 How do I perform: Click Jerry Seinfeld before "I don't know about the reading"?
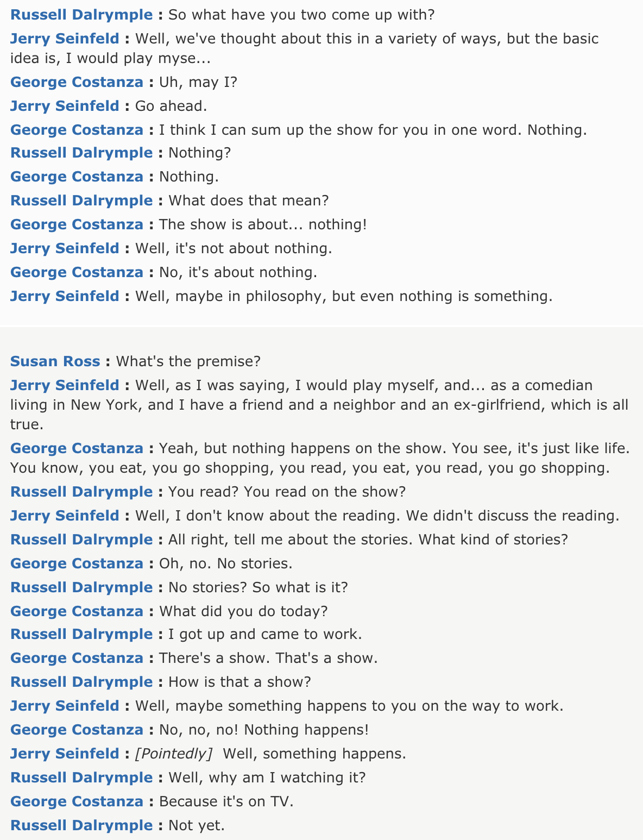[65, 516]
